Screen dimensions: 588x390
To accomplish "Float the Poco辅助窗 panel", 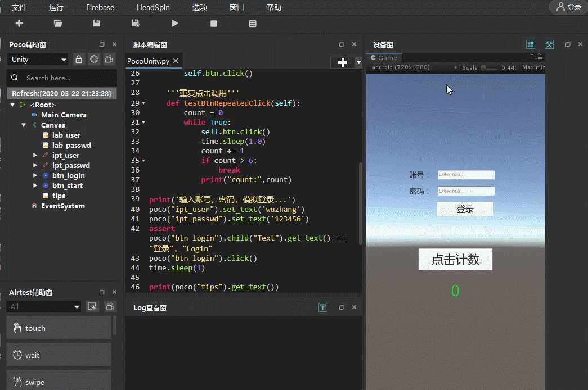I will 102,44.
